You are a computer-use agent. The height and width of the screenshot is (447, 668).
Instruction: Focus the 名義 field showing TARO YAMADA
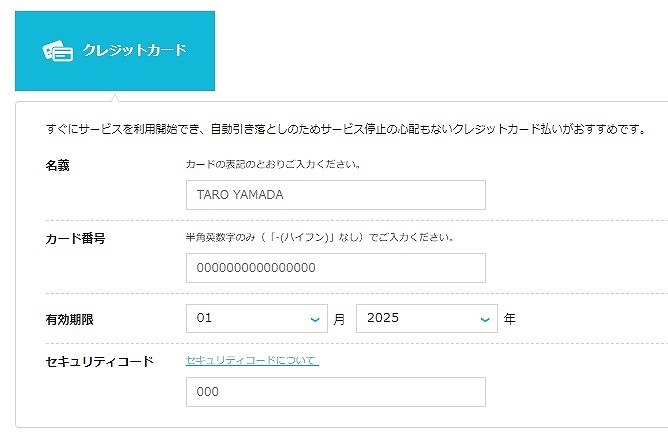[336, 195]
